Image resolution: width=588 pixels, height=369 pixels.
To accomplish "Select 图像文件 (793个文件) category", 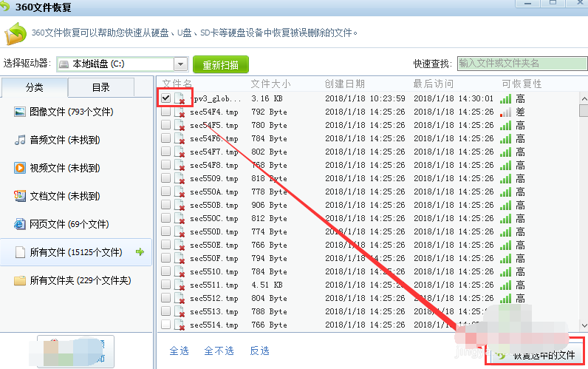I will [x=76, y=112].
